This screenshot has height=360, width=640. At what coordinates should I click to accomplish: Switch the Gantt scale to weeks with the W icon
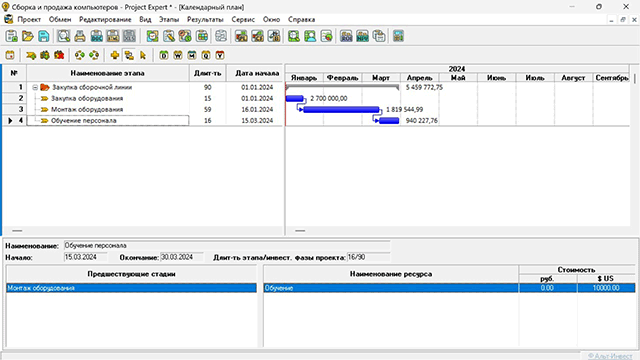178,55
